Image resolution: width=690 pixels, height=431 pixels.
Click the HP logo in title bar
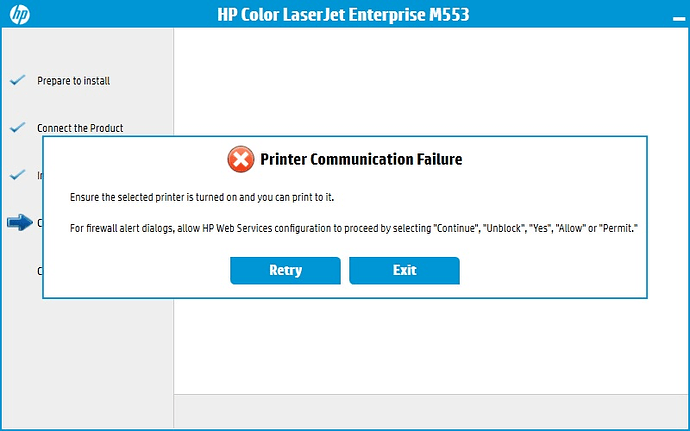point(19,14)
